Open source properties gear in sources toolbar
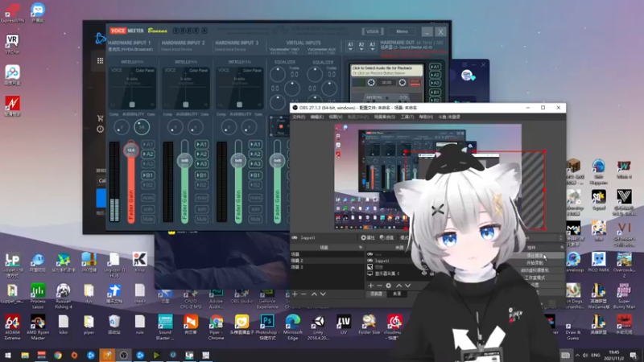 coord(389,286)
